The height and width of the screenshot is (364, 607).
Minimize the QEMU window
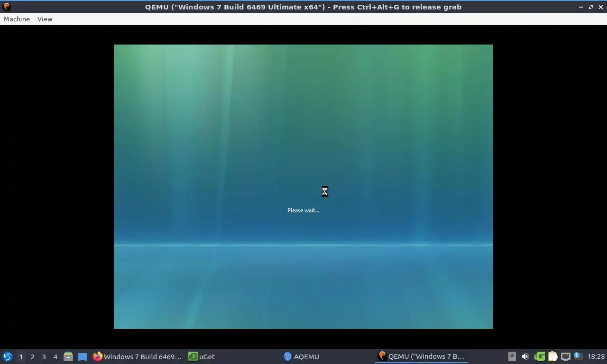tap(581, 7)
